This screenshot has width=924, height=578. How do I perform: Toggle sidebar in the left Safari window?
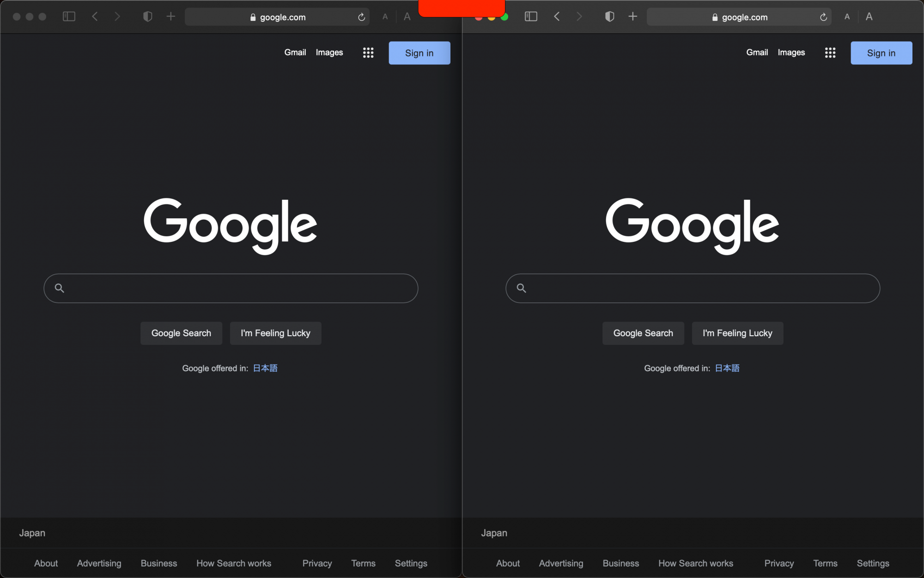(69, 17)
